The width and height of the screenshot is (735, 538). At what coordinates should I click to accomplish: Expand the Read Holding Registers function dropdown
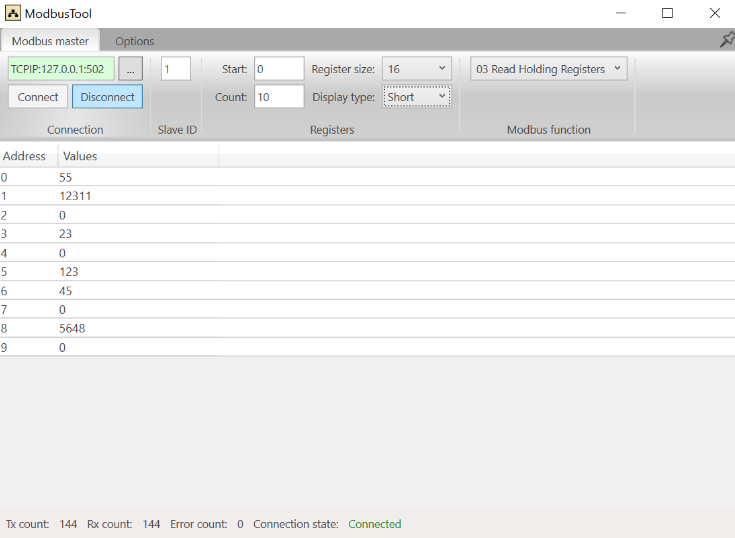pos(548,69)
